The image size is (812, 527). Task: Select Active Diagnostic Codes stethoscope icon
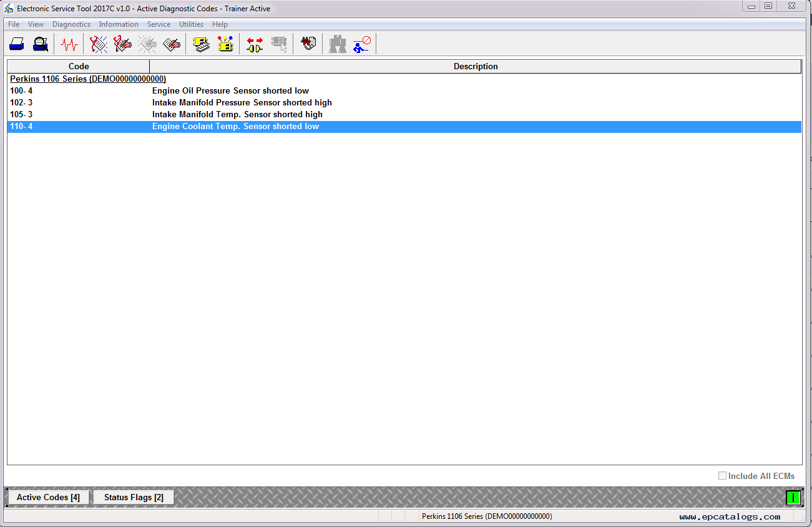[99, 44]
